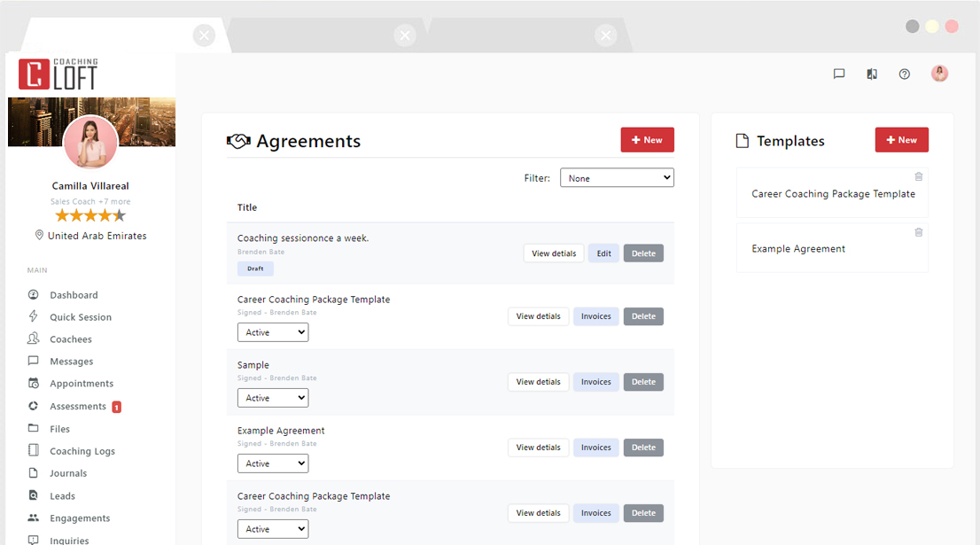Click the help question mark icon
Viewport: 980px width, 545px height.
904,74
